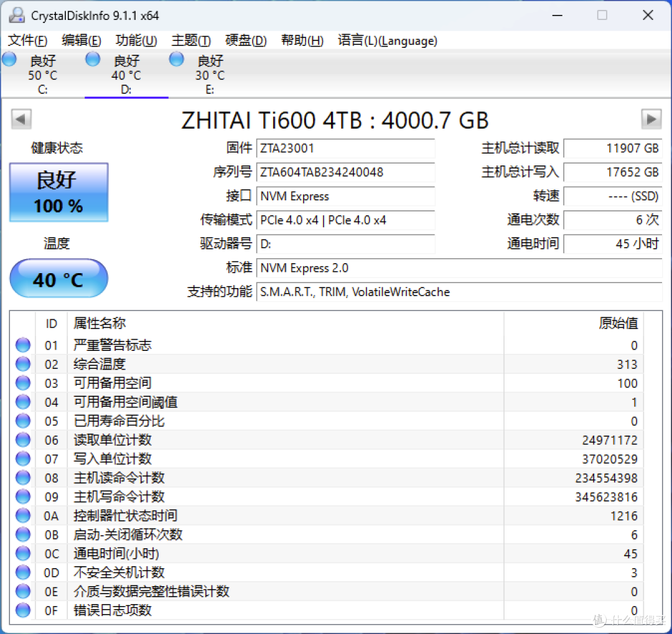Click the 序列号 serial number field
The width and height of the screenshot is (672, 634).
[346, 172]
